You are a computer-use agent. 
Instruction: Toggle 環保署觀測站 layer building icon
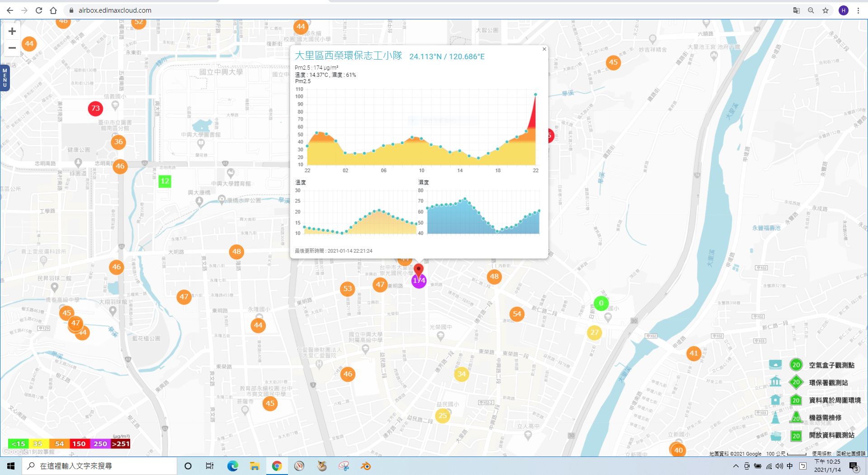pyautogui.click(x=775, y=382)
